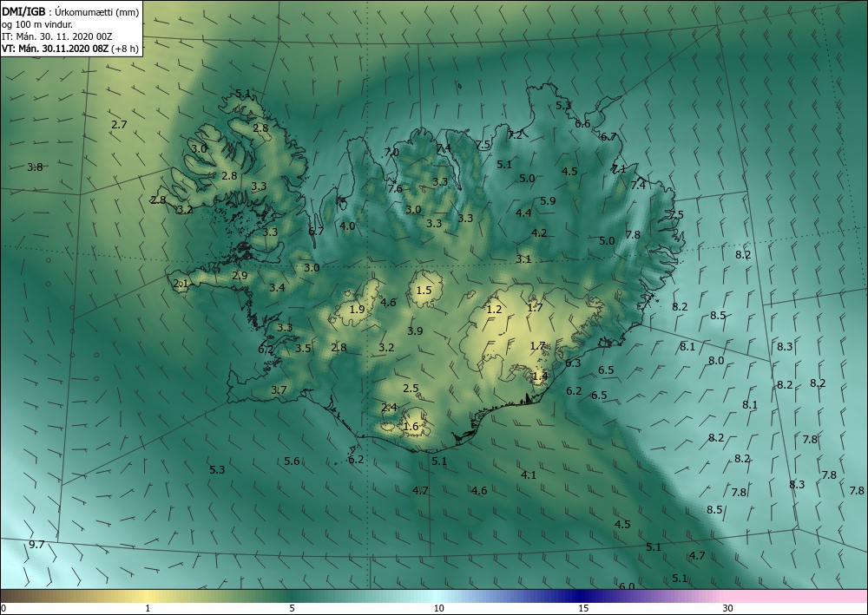Viewport: 868px width, 615px height.
Task: Click the 4.2 value in the northeast highlands
Action: pos(539,232)
